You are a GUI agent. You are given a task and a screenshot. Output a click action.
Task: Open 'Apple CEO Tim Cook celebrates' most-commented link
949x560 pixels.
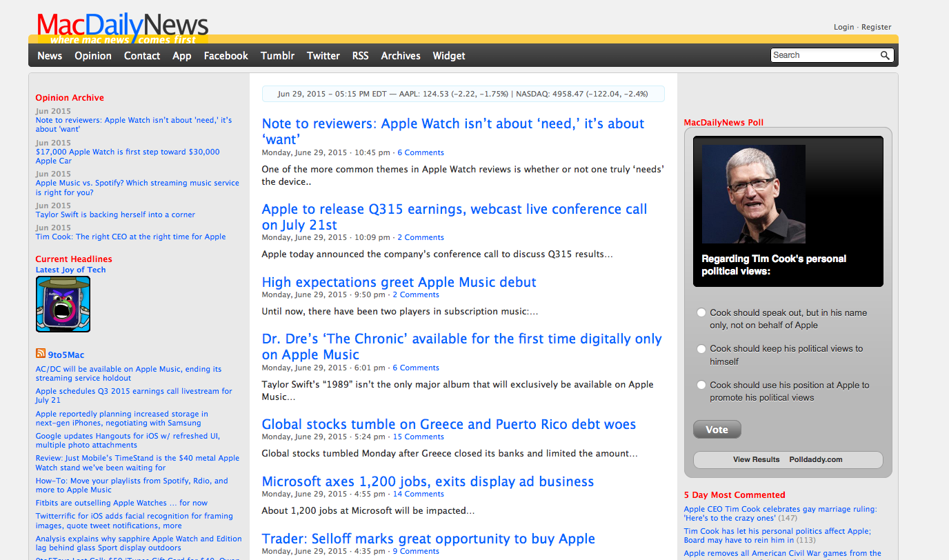point(780,513)
